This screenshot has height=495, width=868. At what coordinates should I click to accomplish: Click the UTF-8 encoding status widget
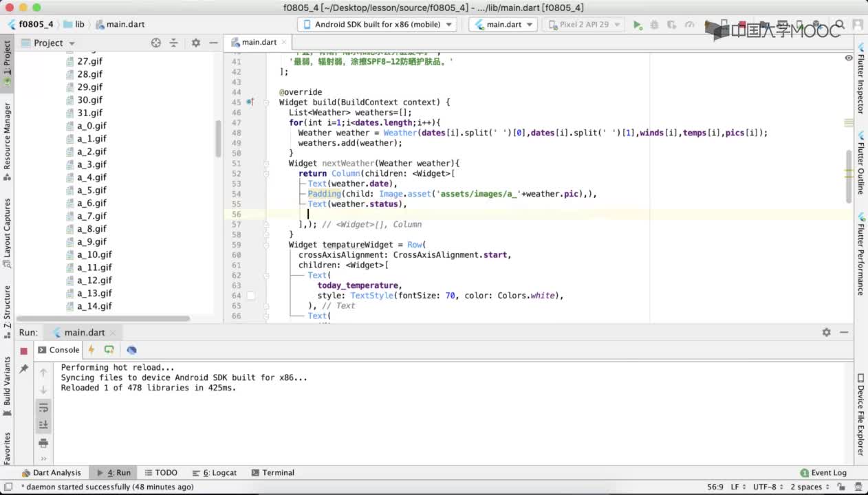767,487
